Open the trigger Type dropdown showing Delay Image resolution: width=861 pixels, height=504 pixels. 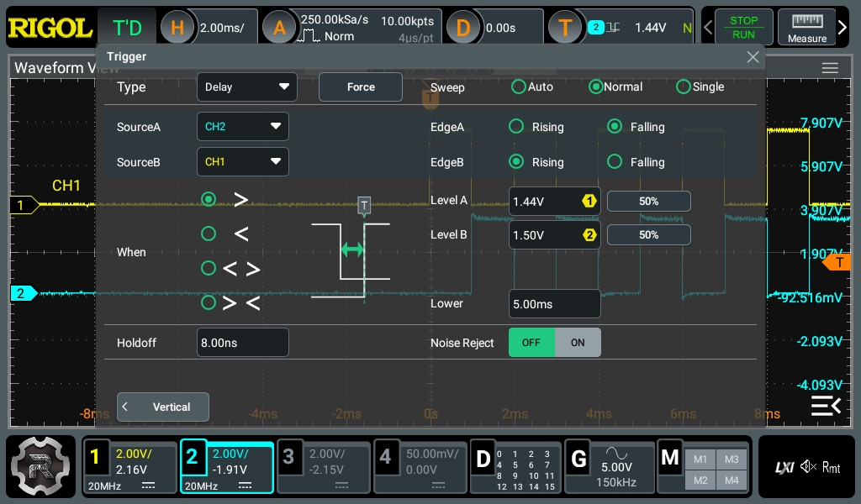(x=246, y=87)
